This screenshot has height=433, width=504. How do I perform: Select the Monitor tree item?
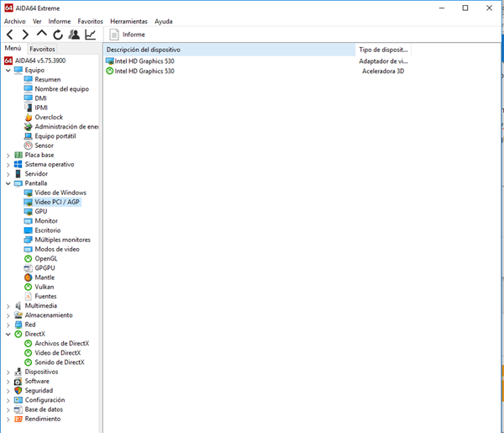point(46,221)
